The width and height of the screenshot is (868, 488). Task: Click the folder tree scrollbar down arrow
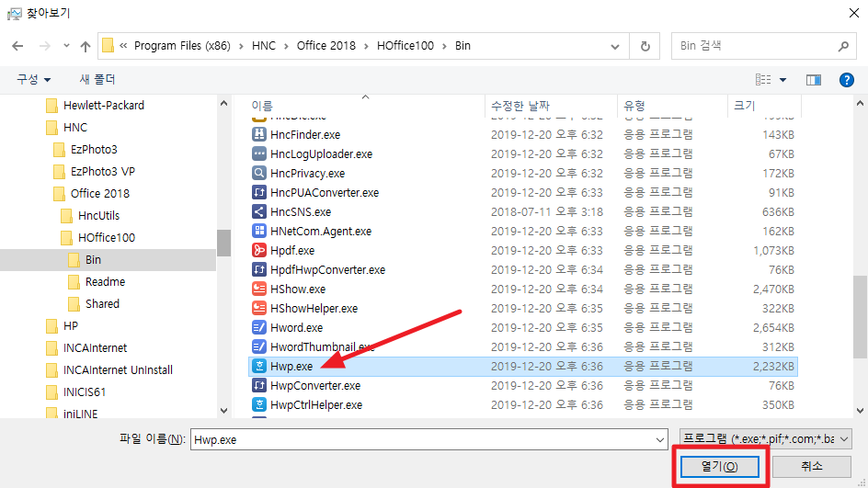(x=223, y=411)
